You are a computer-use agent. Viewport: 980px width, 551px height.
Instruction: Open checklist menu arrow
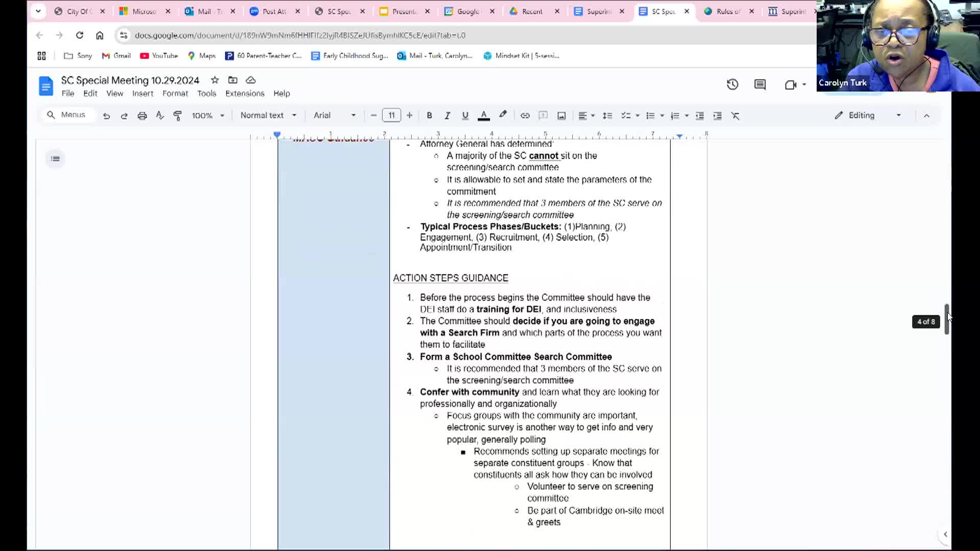click(x=638, y=116)
